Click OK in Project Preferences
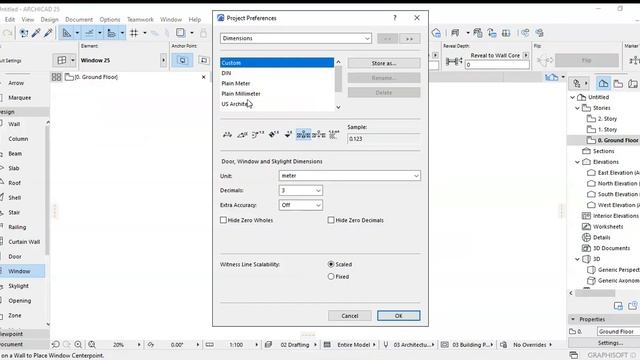 pos(398,316)
